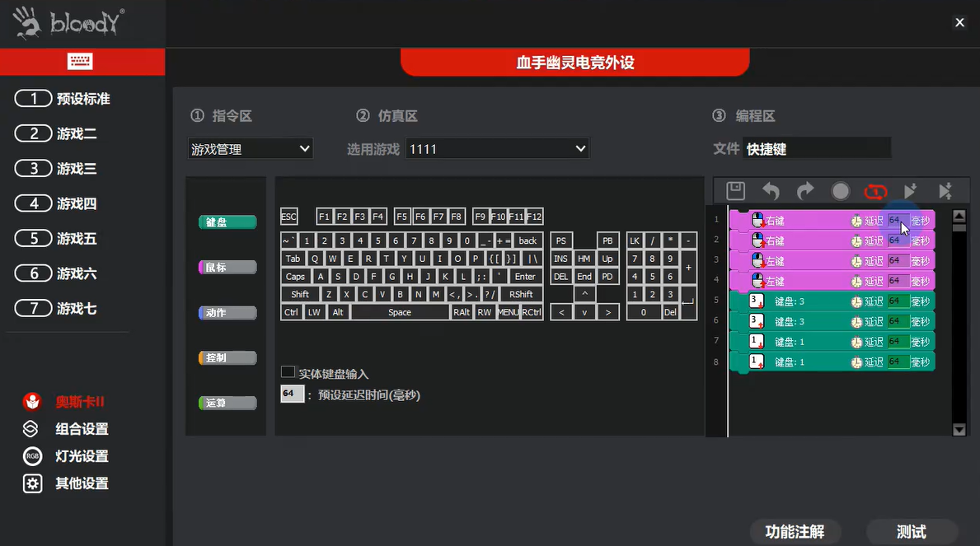The width and height of the screenshot is (980, 546).
Task: Click the undo arrow icon
Action: tap(771, 190)
